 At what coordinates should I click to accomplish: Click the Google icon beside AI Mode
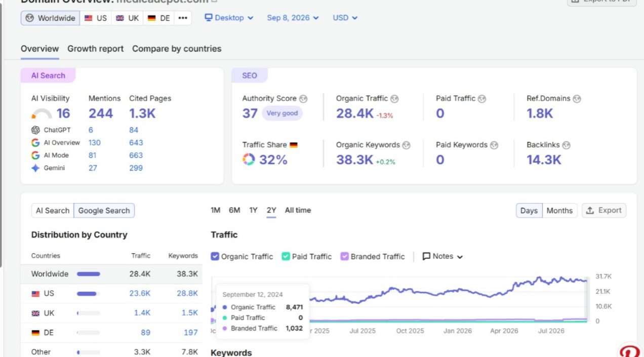point(35,155)
